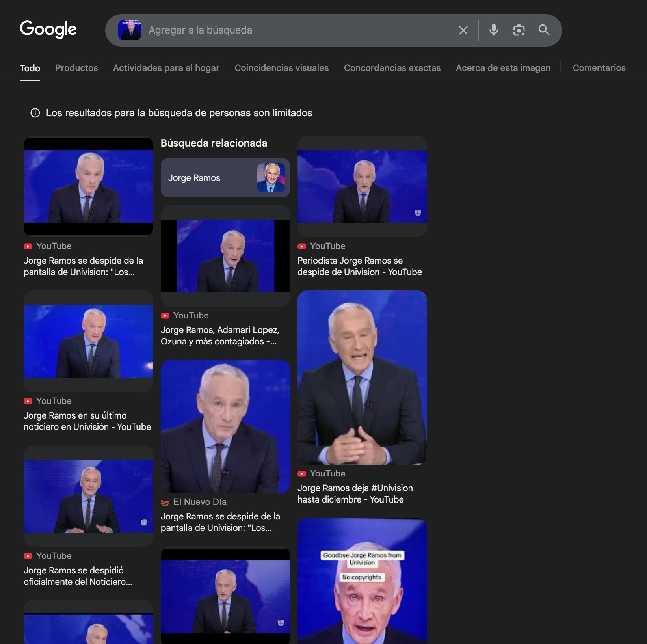Screen dimensions: 647x644
Task: Focus the 'Agregar a la búsqueda' field
Action: point(299,30)
